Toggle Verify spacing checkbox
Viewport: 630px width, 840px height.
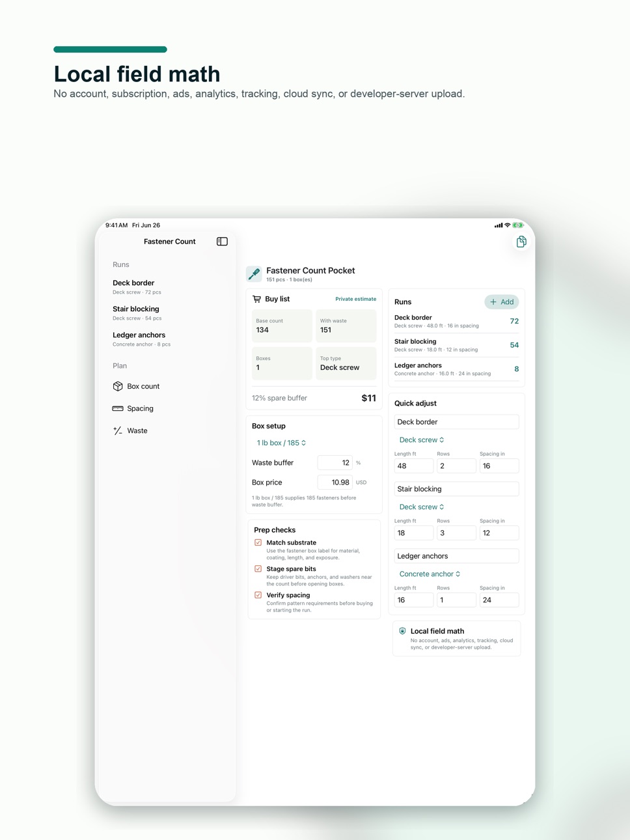[258, 595]
